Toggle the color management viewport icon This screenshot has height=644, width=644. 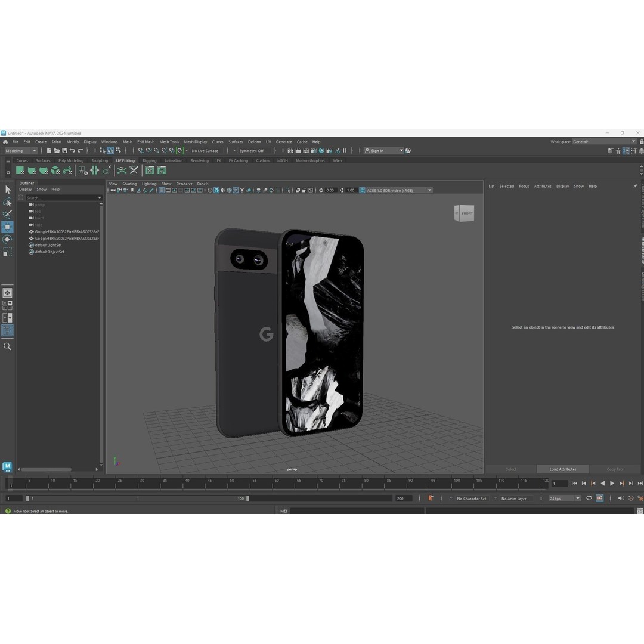tap(363, 190)
